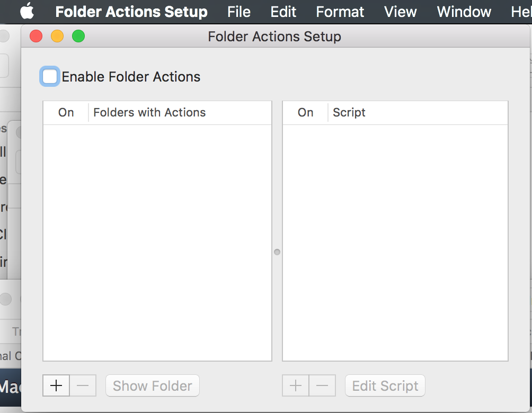This screenshot has width=532, height=413.
Task: Click the add folder plus button
Action: [56, 385]
